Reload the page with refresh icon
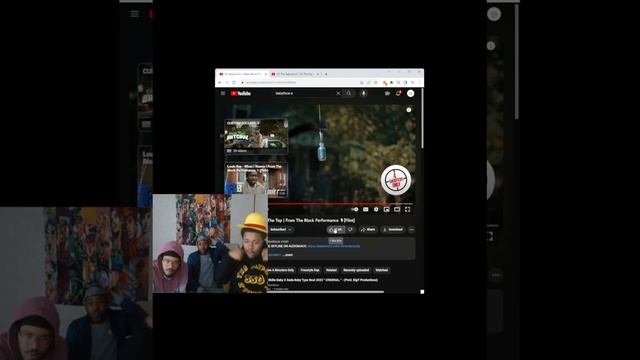Image resolution: width=640 pixels, height=360 pixels. [x=234, y=82]
